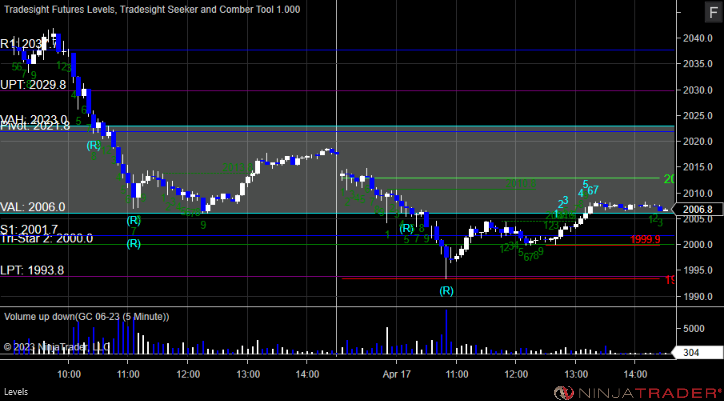This screenshot has height=401, width=724.
Task: Click the Apr 17 date axis label
Action: 395,373
